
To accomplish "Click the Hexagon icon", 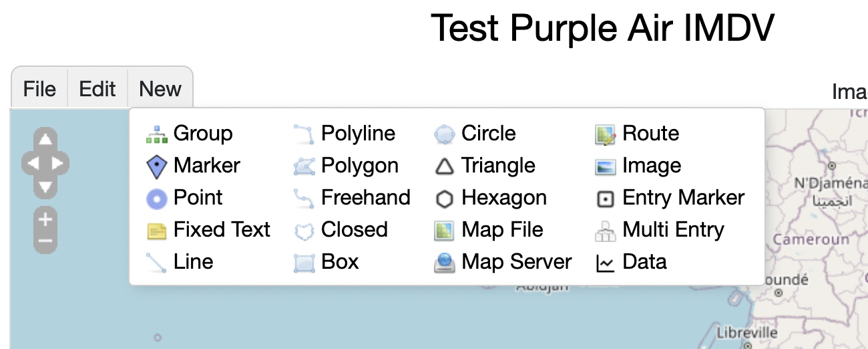I will [x=444, y=199].
